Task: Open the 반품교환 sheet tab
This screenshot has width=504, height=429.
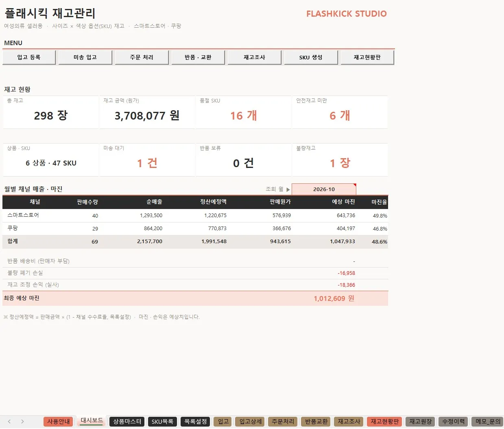Action: point(316,422)
